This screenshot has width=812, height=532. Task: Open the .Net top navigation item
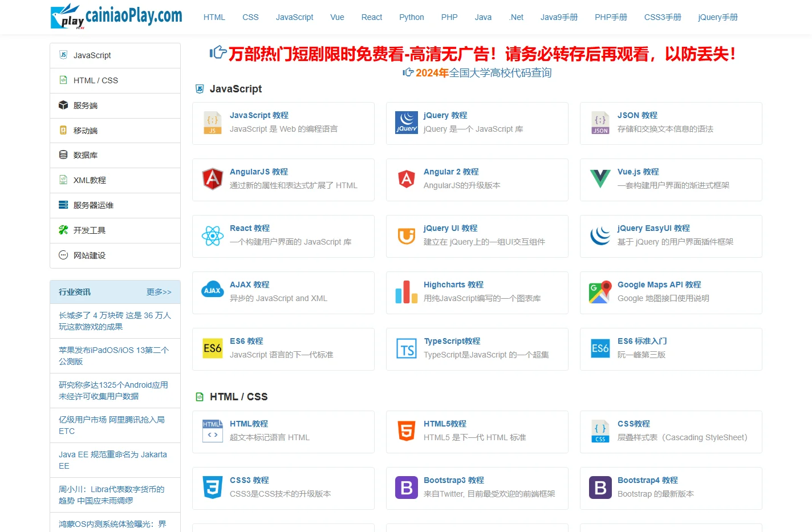(x=516, y=17)
